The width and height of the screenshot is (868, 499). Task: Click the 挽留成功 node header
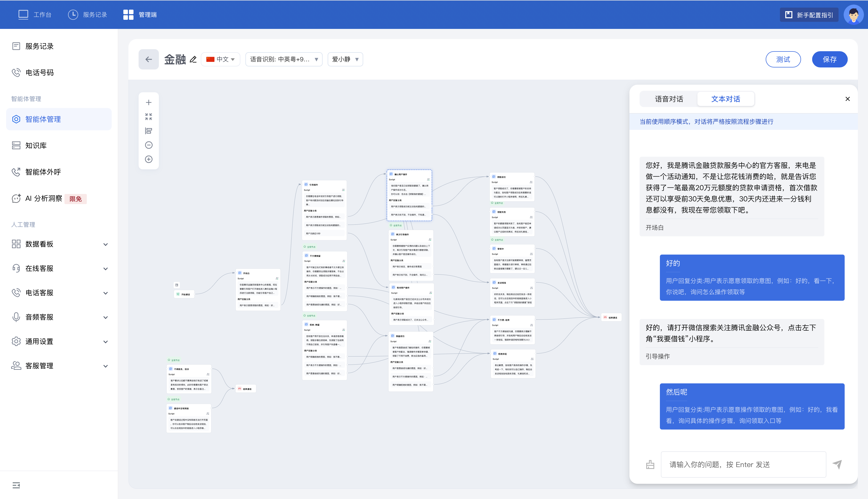411,336
